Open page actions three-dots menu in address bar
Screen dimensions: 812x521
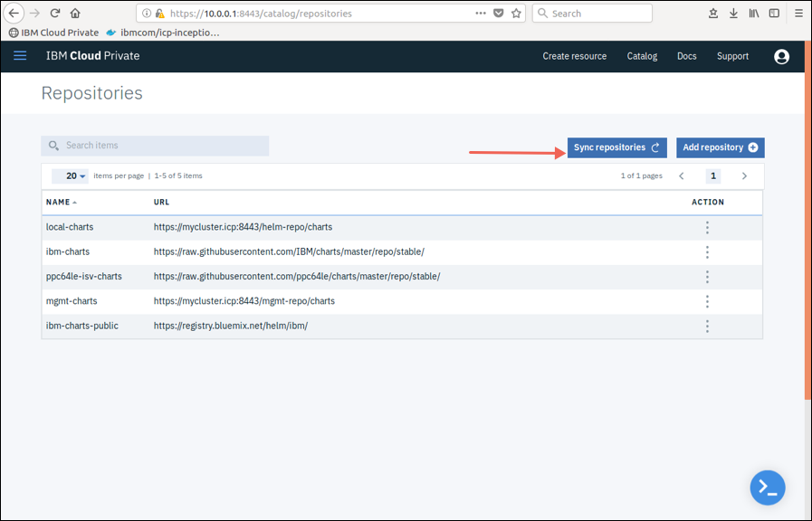[x=481, y=14]
